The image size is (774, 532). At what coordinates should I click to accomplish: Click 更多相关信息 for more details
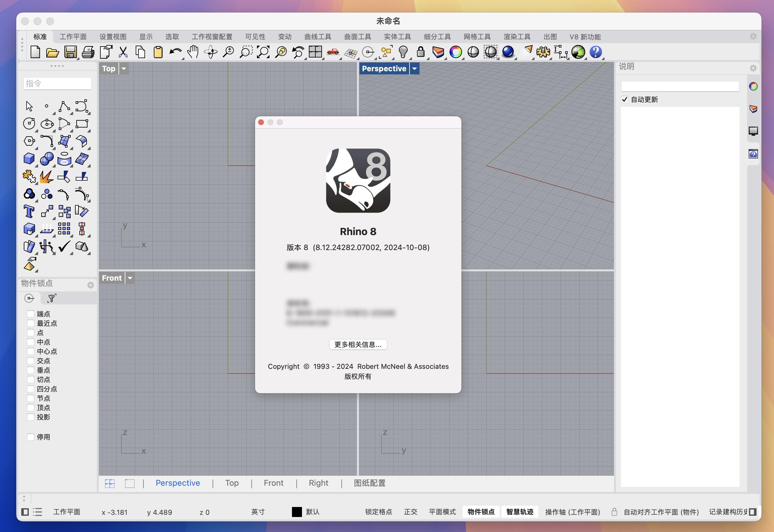(358, 344)
